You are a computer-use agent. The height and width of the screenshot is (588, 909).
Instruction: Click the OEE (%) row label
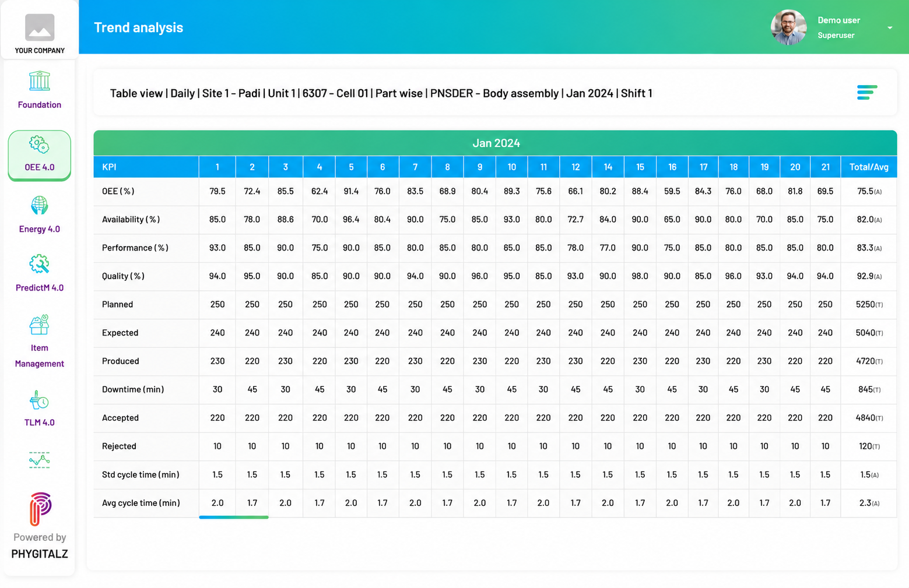point(118,191)
